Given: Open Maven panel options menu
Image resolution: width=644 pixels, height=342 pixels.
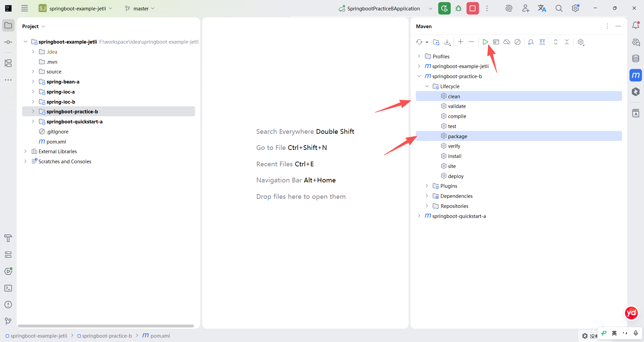Looking at the screenshot, I should [x=607, y=26].
